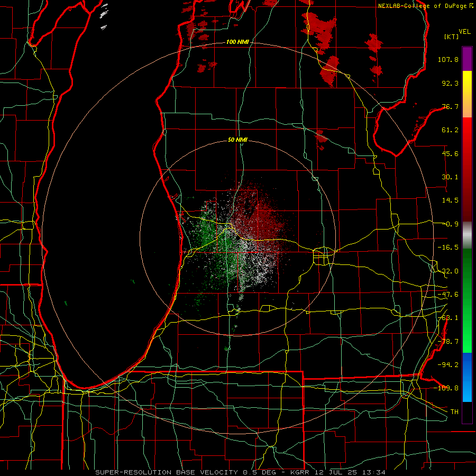This screenshot has height=476, width=476.
Task: Click the 45.6 legend value
Action: tap(450, 153)
